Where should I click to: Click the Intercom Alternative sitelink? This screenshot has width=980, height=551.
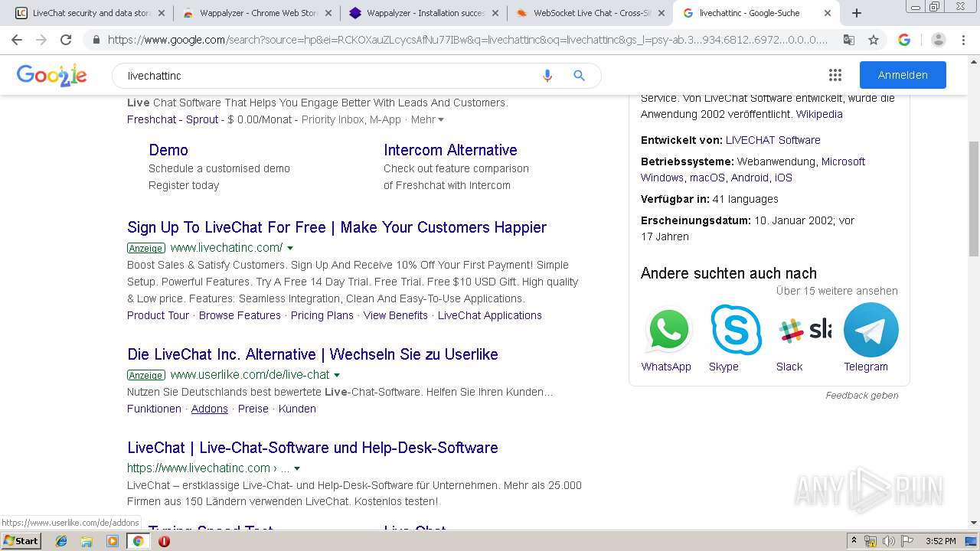coord(450,150)
